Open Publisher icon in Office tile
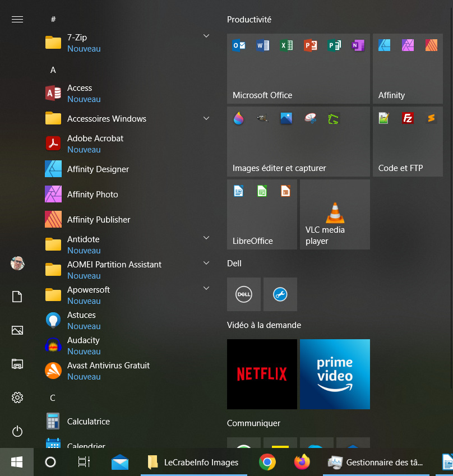 pos(334,45)
